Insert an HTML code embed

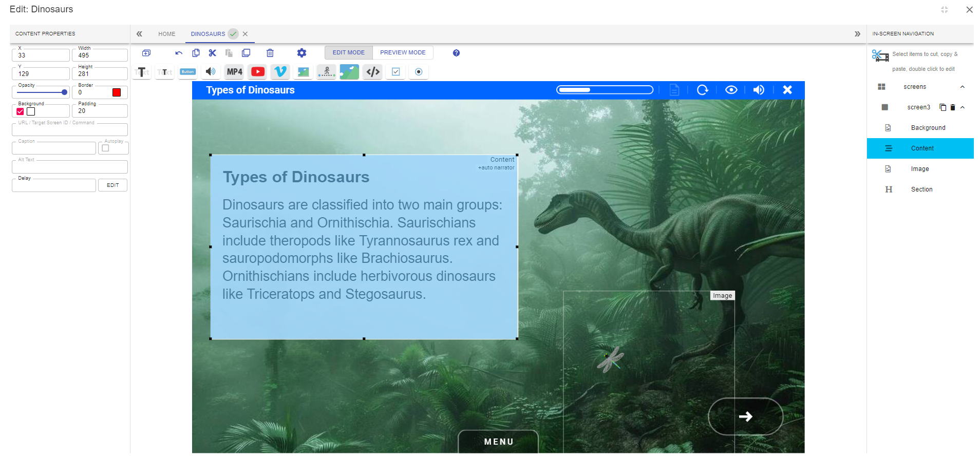coord(373,72)
